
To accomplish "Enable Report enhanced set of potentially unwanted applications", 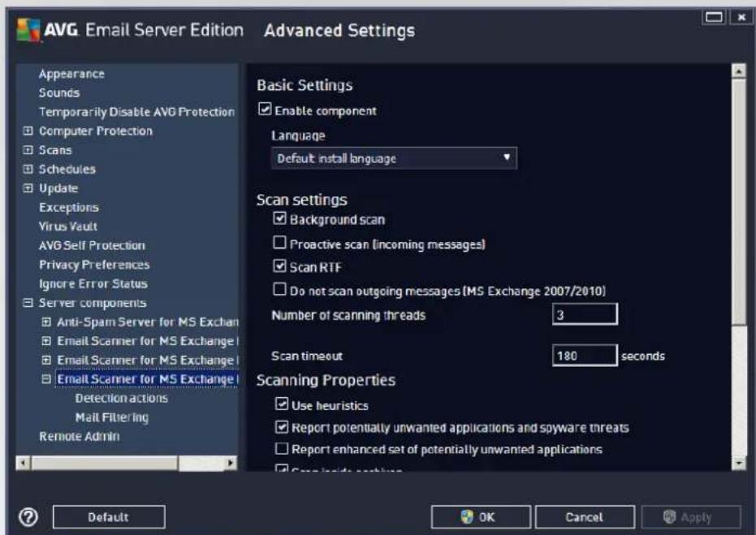I will coord(282,449).
